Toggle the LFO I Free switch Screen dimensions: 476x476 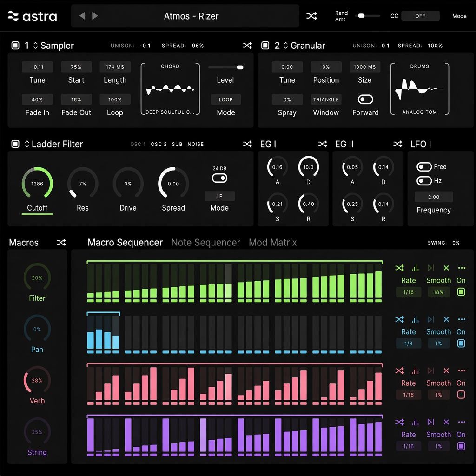424,167
